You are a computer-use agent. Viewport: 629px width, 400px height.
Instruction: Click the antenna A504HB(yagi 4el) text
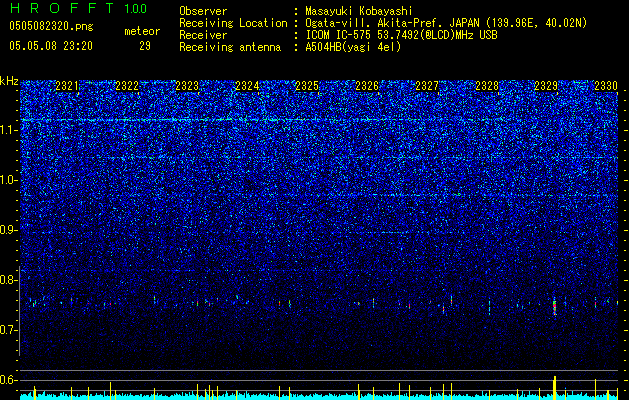[x=353, y=47]
